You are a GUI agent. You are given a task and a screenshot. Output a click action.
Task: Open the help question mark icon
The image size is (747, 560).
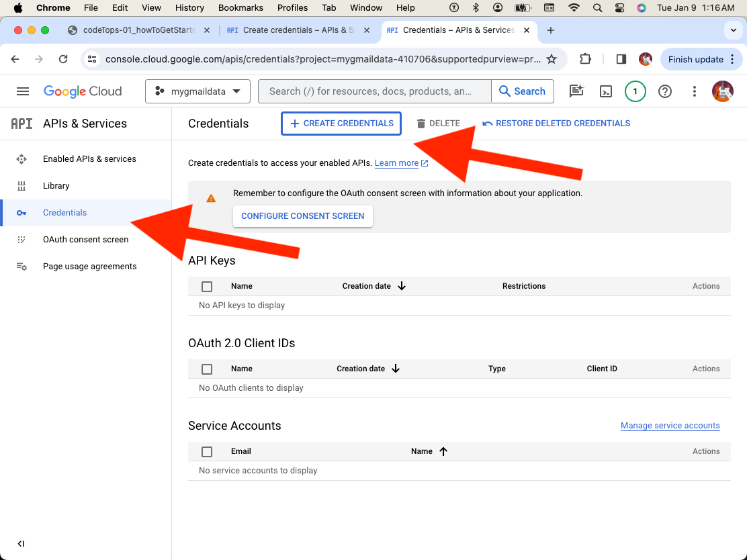point(665,91)
